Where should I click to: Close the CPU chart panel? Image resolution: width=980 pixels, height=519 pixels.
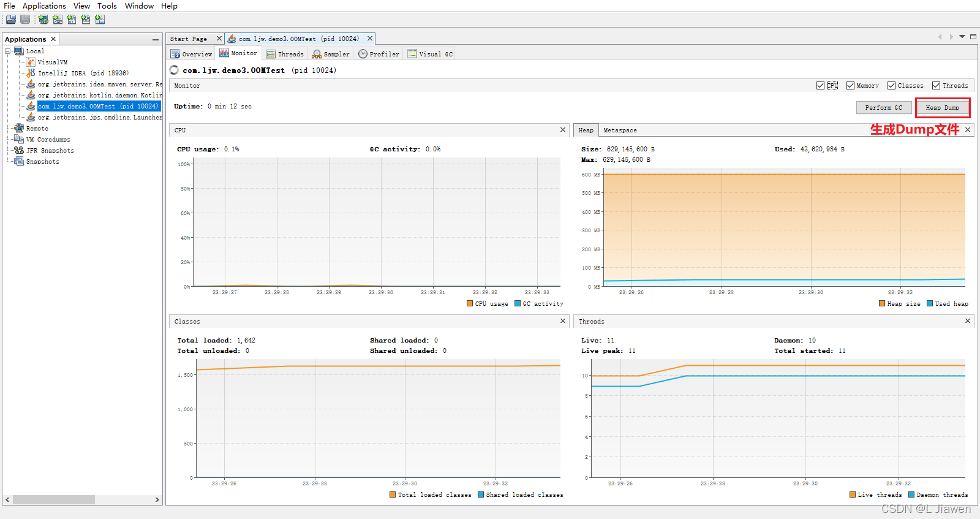click(x=563, y=130)
